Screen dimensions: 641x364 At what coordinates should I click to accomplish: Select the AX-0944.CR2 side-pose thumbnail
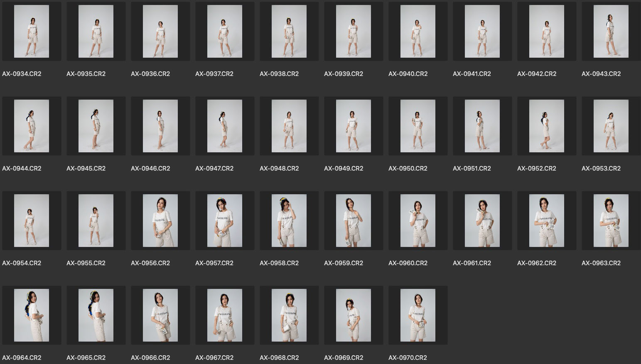32,126
